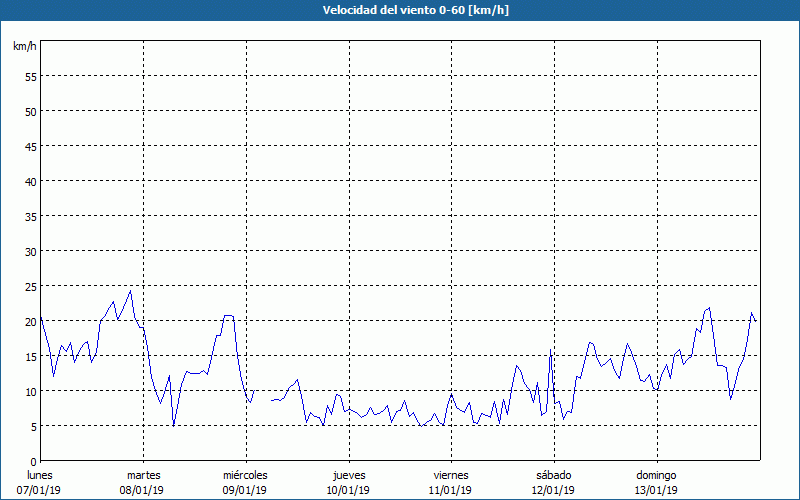
Task: Click the 'km/h' axis unit label
Action: tap(25, 46)
